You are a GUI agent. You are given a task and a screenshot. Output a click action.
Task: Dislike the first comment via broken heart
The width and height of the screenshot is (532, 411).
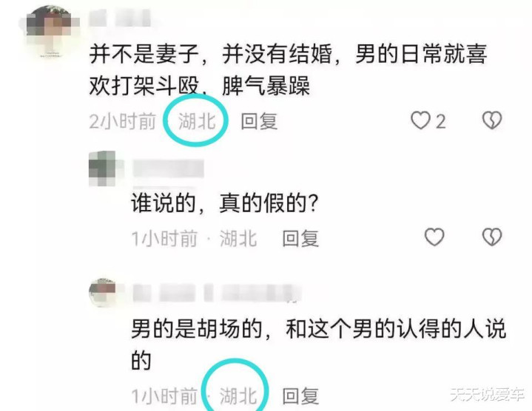492,120
